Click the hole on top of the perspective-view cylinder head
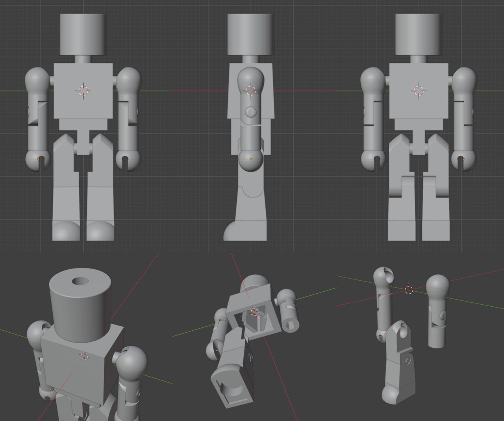The height and width of the screenshot is (421, 504). point(80,281)
